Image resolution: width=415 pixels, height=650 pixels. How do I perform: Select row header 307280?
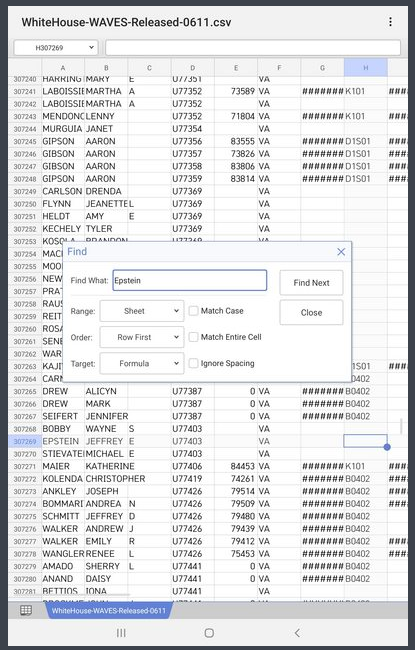pos(25,579)
